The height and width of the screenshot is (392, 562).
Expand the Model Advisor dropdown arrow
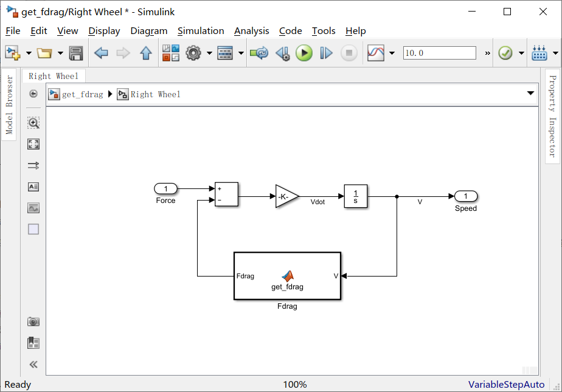pyautogui.click(x=521, y=53)
